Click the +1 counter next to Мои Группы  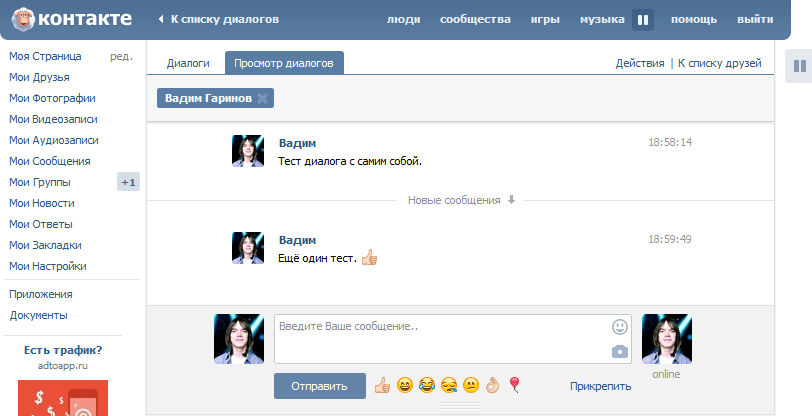(x=128, y=182)
